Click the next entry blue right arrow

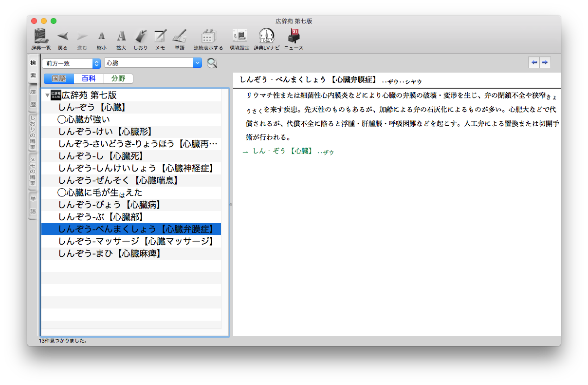[545, 62]
